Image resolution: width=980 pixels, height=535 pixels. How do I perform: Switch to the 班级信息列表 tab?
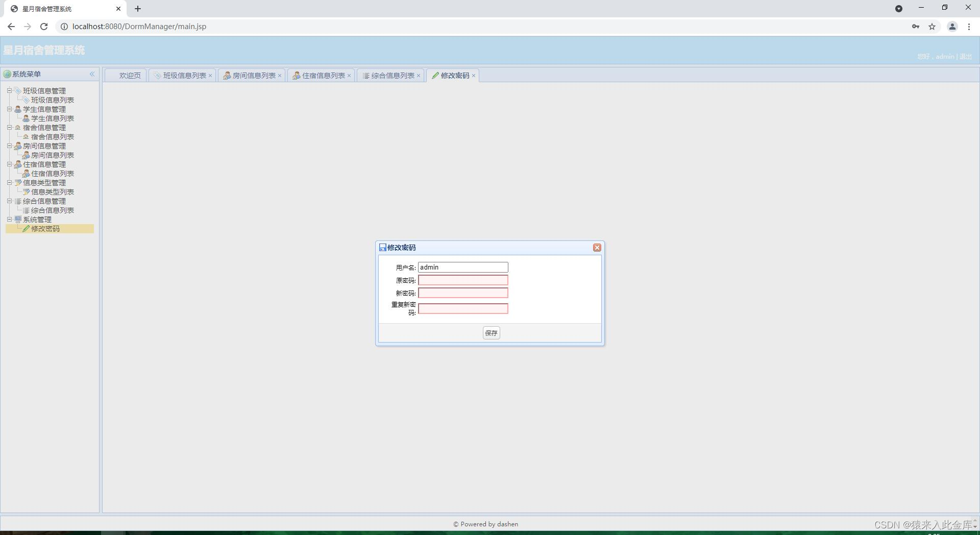(181, 76)
